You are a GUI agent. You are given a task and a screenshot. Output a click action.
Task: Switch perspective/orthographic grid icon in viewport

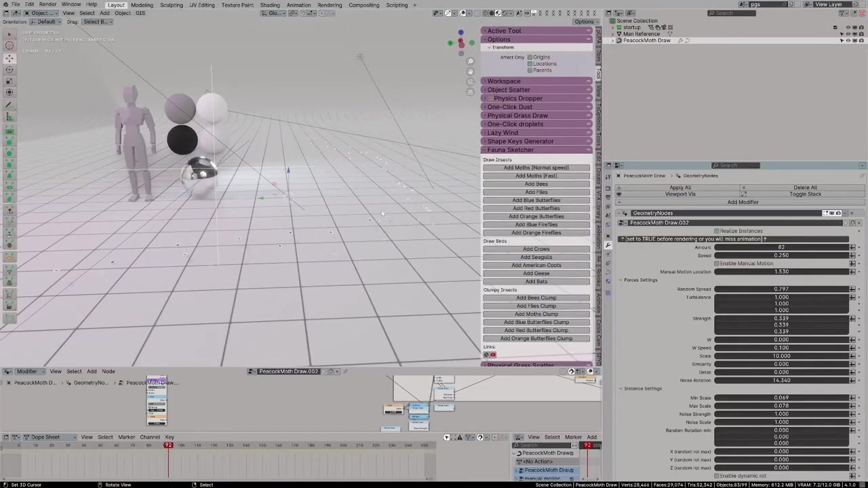point(471,92)
